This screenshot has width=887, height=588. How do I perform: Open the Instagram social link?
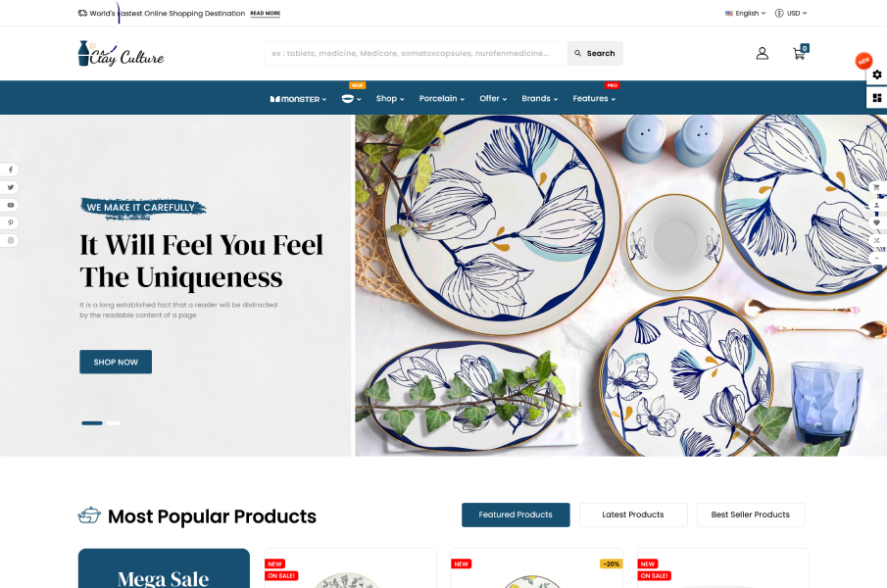pyautogui.click(x=10, y=240)
